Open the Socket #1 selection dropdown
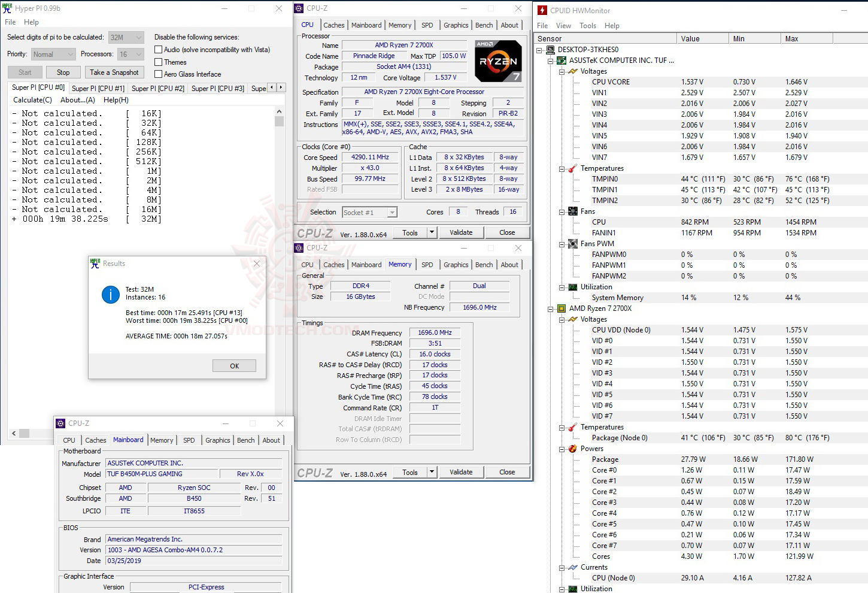The height and width of the screenshot is (593, 868). 369,213
